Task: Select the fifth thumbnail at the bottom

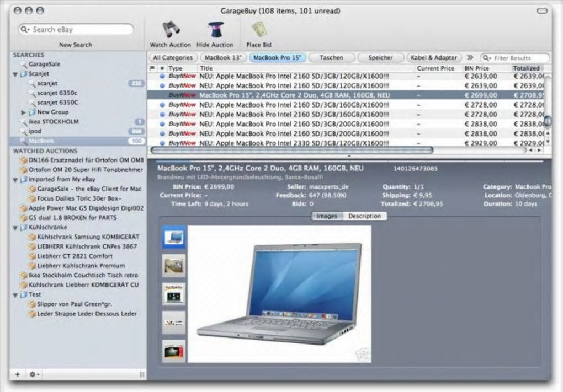Action: click(x=174, y=351)
